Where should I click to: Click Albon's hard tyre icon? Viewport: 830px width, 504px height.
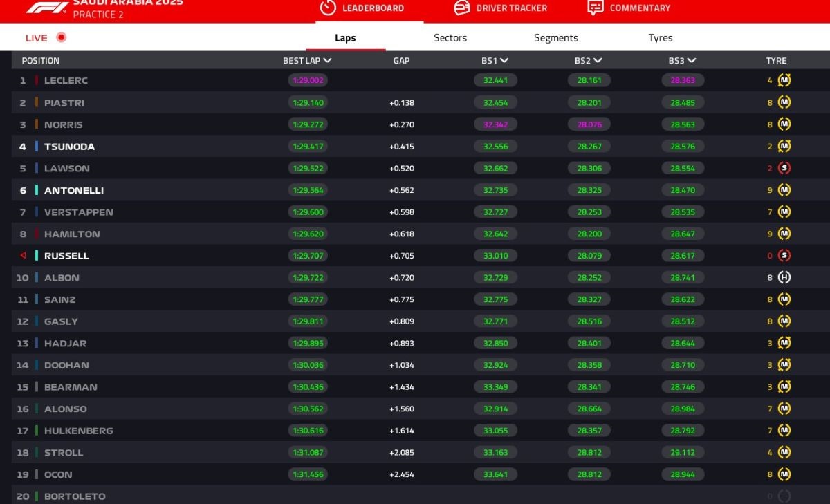784,277
